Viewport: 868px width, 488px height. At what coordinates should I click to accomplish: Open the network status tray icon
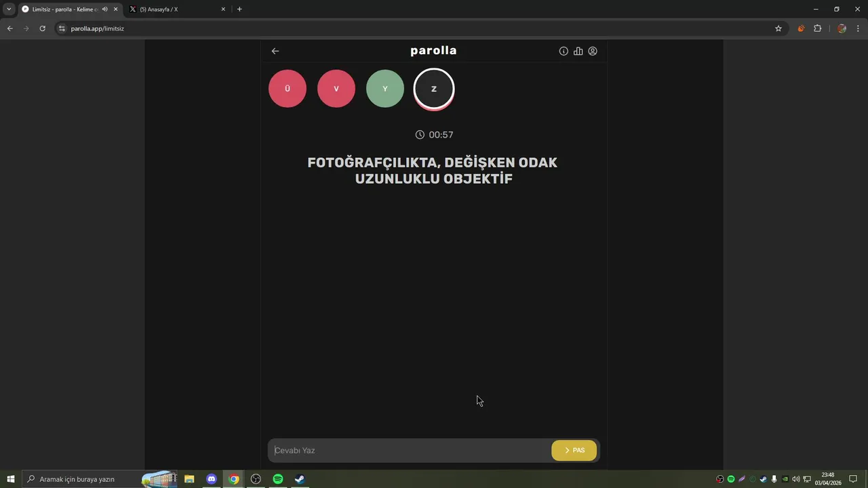807,479
